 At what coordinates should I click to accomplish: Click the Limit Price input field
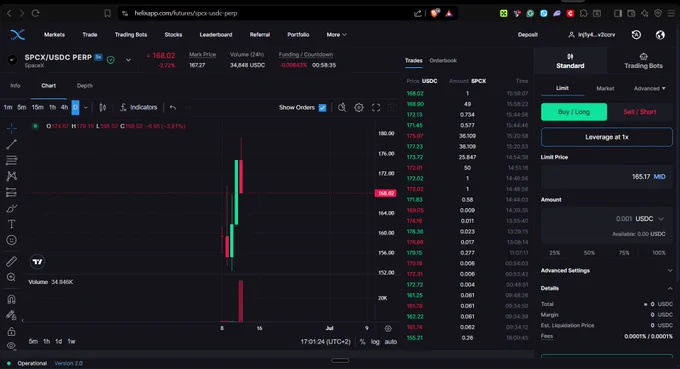pos(607,177)
